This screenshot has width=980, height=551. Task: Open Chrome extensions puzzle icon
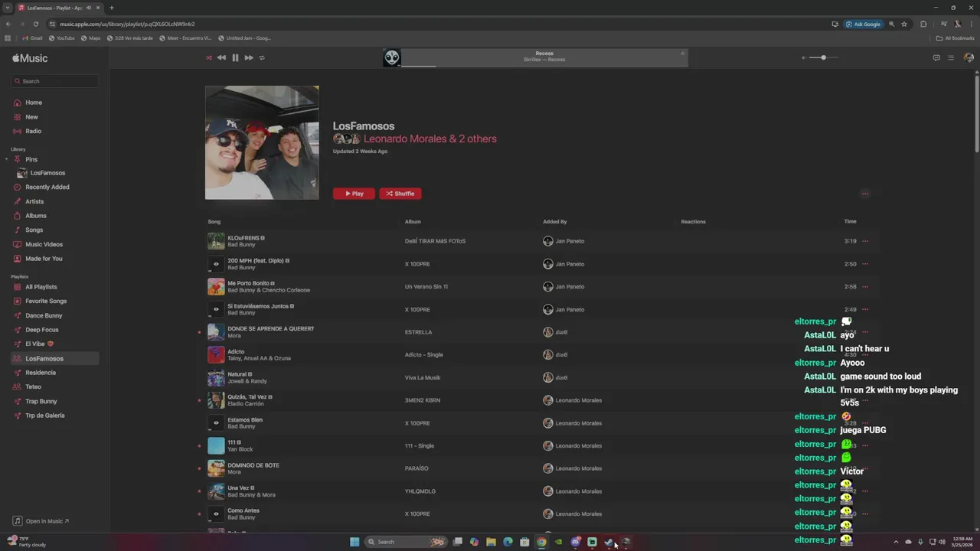click(x=923, y=24)
